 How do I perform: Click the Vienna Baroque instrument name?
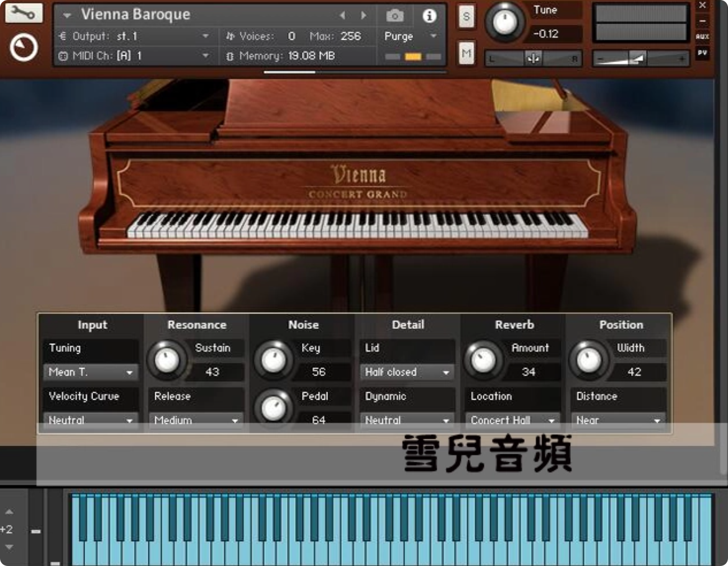(135, 14)
